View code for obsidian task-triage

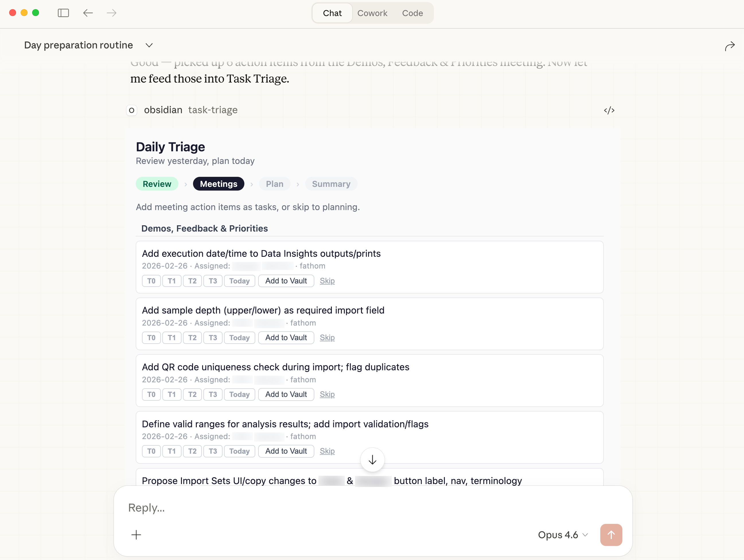click(609, 110)
